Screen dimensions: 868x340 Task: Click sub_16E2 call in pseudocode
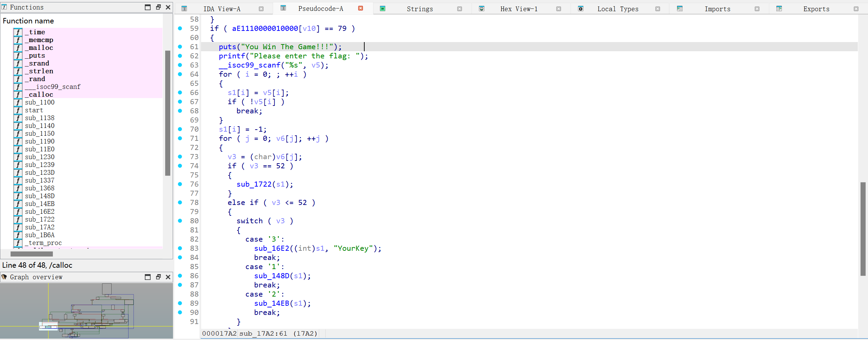271,248
